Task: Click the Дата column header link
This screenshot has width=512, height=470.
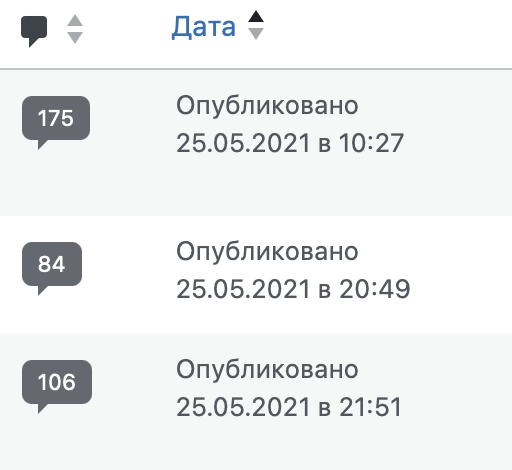Action: pos(204,27)
